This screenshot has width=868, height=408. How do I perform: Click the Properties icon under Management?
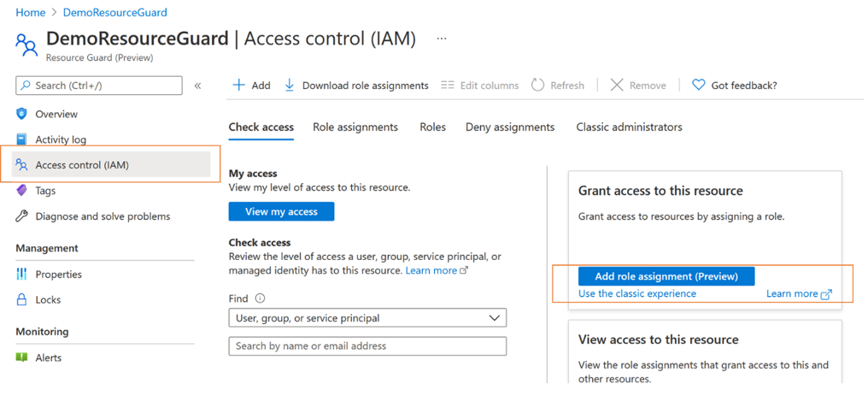(22, 275)
